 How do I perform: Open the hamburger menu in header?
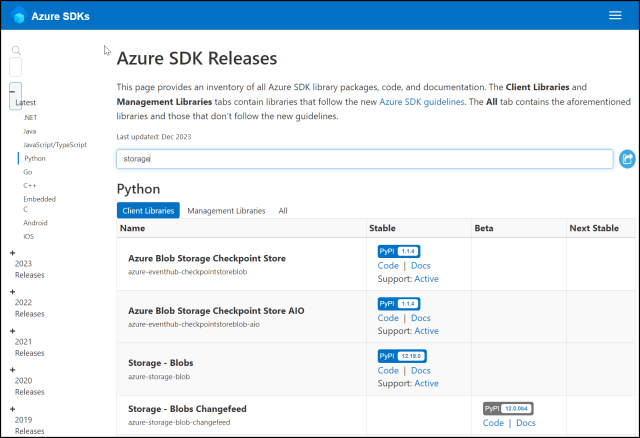[615, 15]
